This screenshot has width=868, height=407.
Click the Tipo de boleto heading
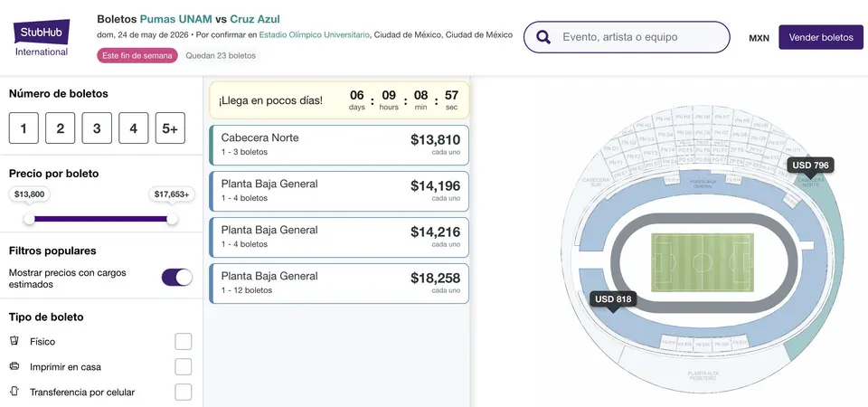(46, 317)
